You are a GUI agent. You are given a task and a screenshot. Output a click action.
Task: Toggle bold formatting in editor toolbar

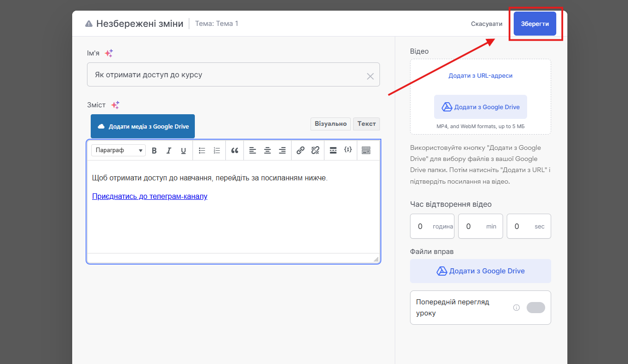[x=155, y=150]
